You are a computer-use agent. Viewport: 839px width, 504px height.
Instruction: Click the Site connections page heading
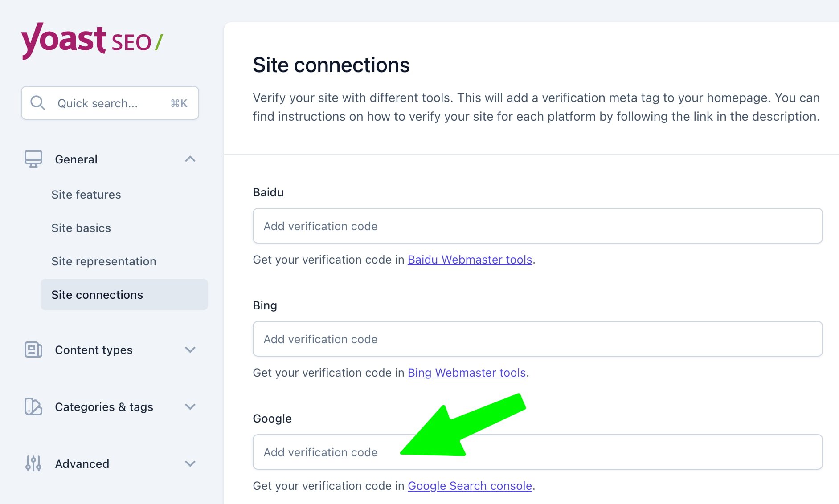331,65
